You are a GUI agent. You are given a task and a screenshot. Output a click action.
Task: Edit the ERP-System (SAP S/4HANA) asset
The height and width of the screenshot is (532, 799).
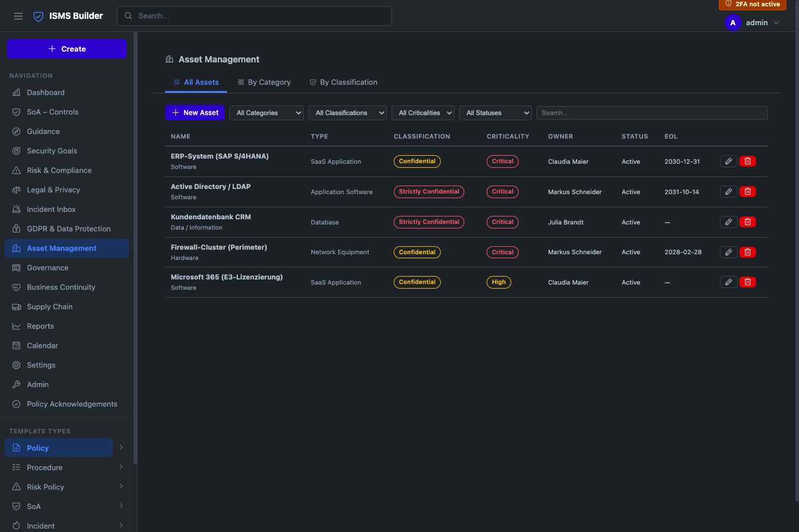(728, 161)
